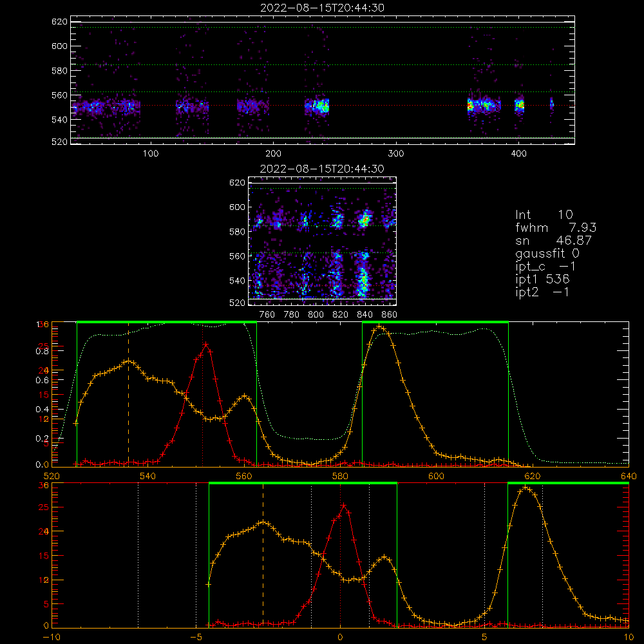Click the white 0.8 y-axis label
The height and width of the screenshot is (644, 644).
pos(42,351)
